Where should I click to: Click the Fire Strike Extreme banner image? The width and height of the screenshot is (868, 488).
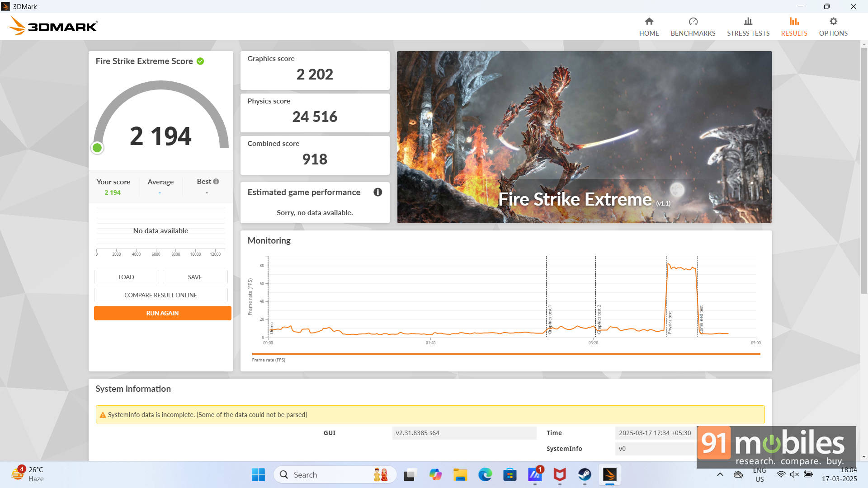(584, 137)
